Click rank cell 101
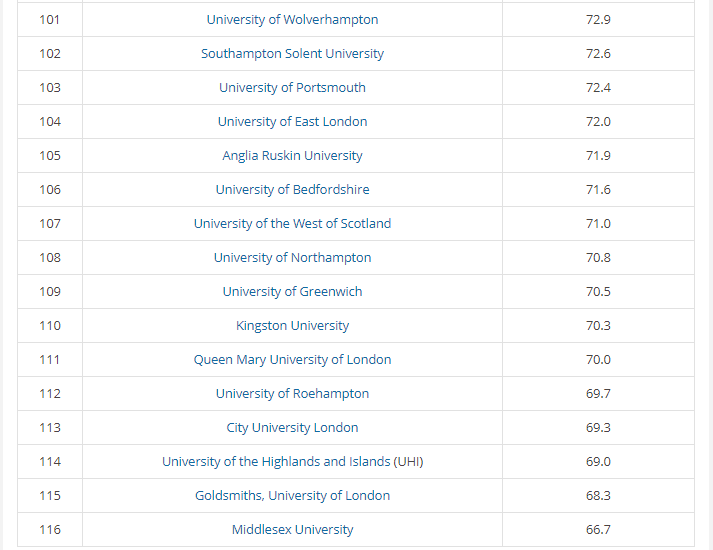This screenshot has width=713, height=550. click(x=50, y=20)
